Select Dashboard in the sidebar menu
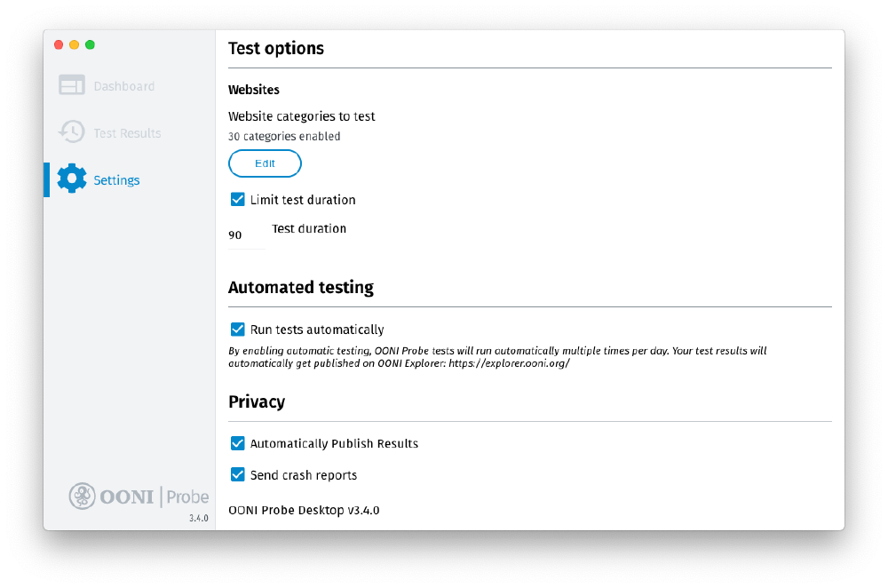The width and height of the screenshot is (888, 588). 123,85
